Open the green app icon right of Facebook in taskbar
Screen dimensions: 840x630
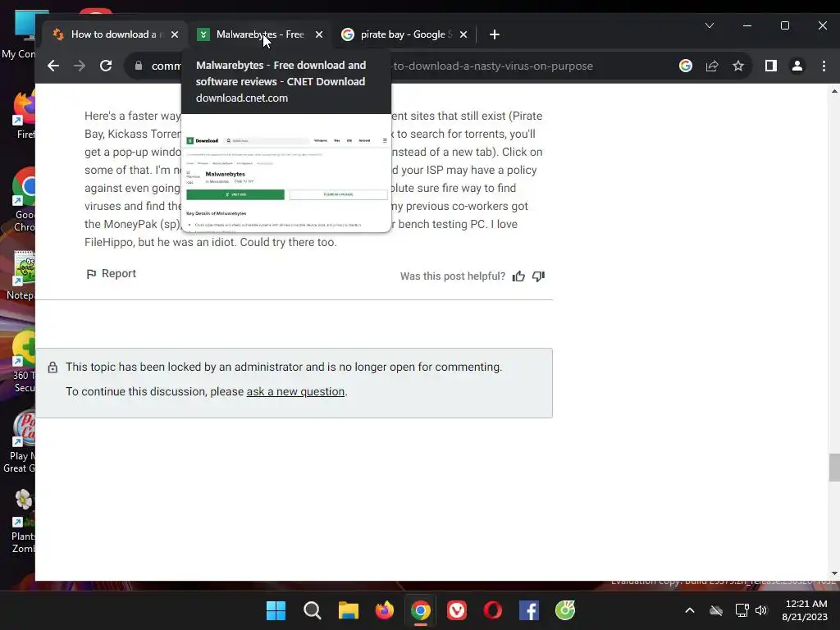coord(565,610)
